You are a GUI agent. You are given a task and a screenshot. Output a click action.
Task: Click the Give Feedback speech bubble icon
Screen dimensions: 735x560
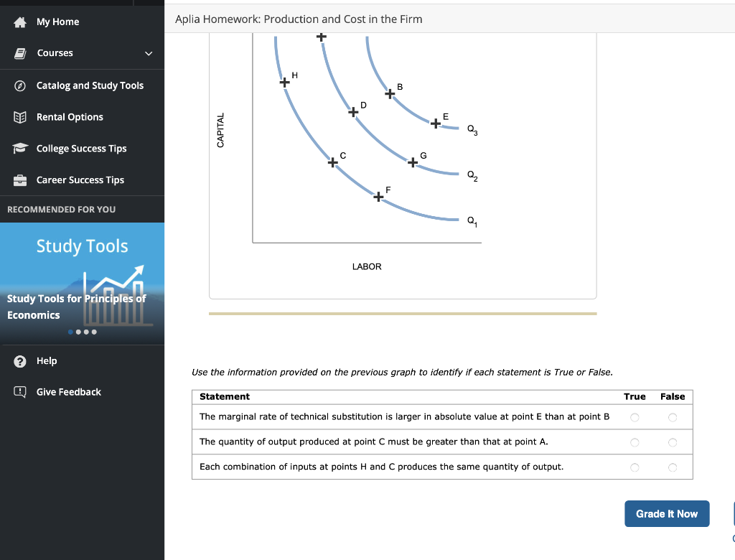coord(21,391)
